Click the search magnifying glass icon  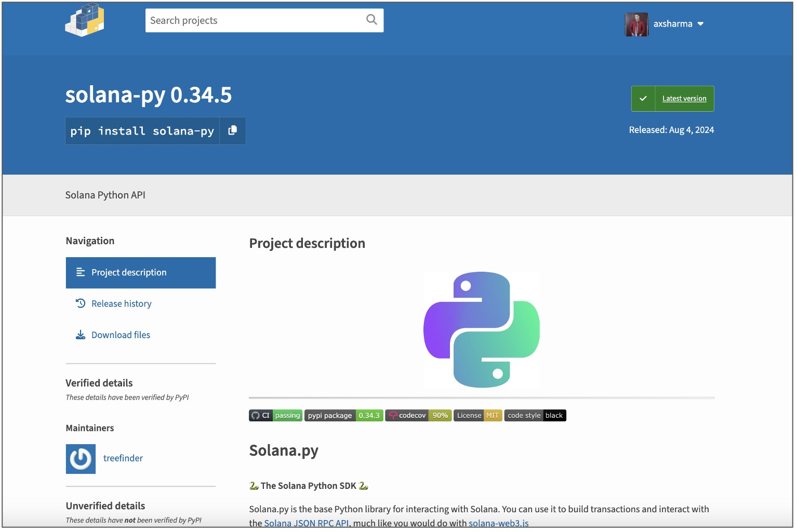pos(371,20)
